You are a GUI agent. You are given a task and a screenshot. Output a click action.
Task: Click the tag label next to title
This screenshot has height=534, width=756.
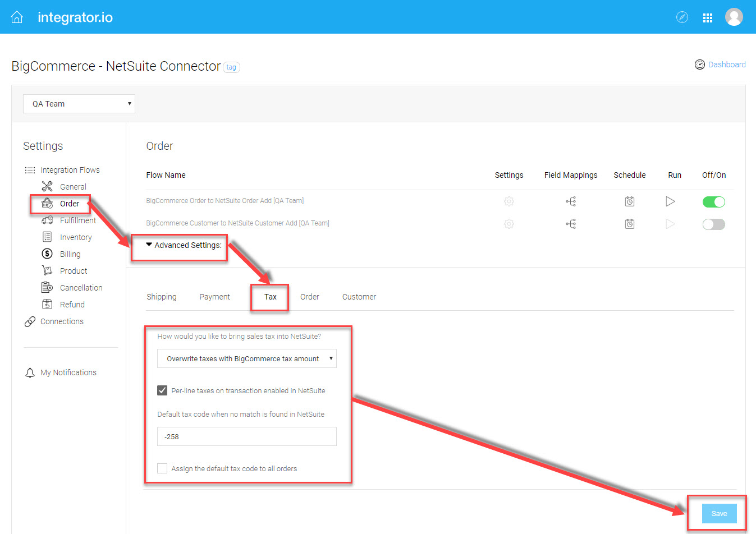tap(231, 67)
